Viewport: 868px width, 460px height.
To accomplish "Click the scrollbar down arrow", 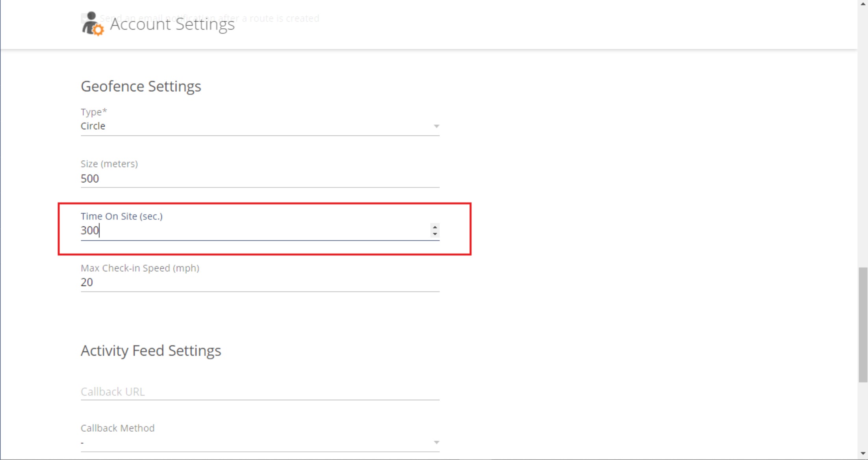I will [x=863, y=454].
